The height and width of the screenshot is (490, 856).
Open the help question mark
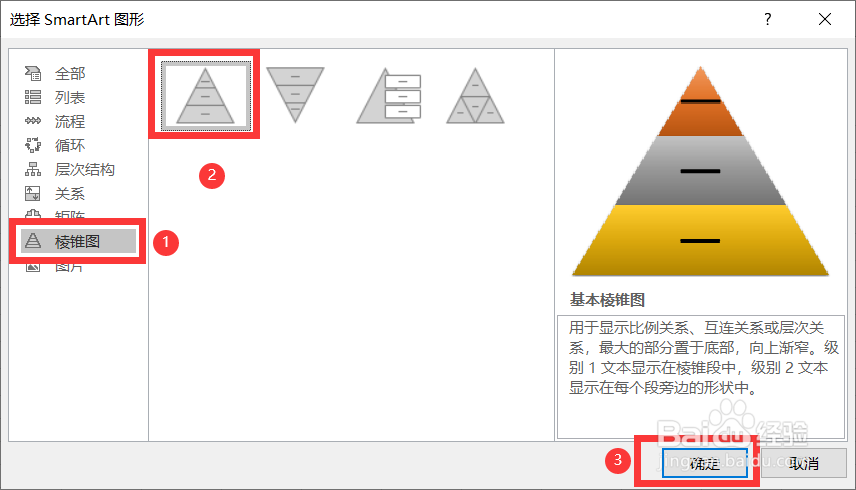tap(768, 19)
